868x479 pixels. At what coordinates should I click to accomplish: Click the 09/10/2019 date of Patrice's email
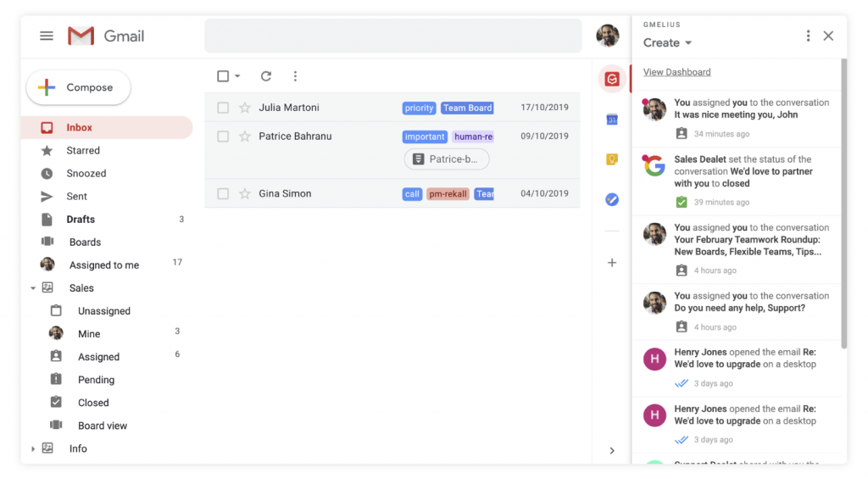tap(544, 136)
